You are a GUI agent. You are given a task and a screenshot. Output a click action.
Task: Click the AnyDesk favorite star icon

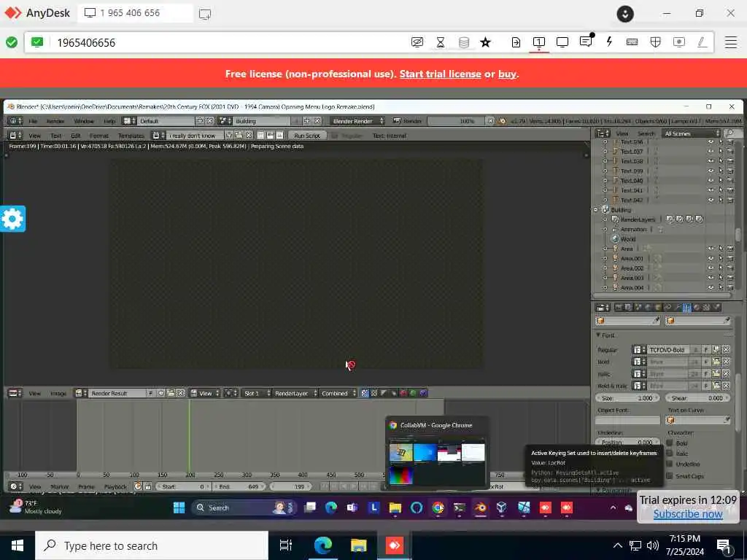(485, 42)
